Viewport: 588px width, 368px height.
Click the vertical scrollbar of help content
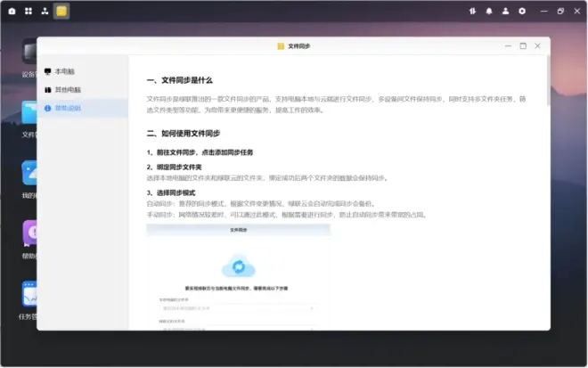(x=548, y=81)
